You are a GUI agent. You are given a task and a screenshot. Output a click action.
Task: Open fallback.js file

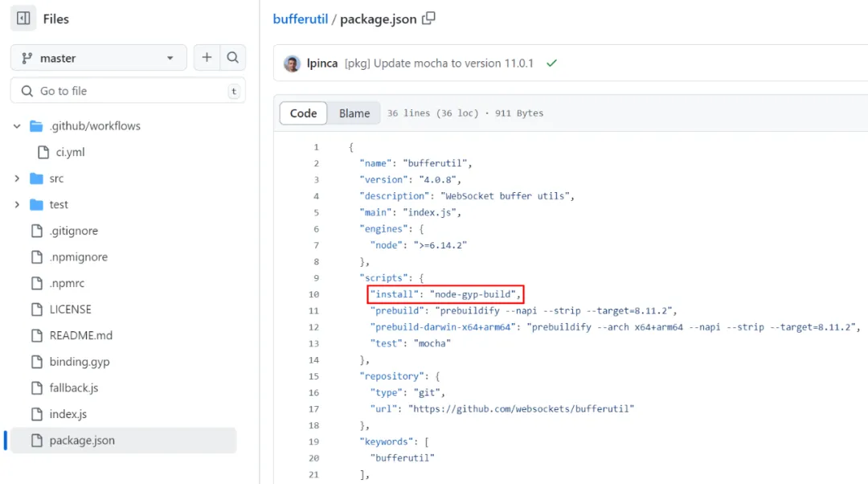74,388
